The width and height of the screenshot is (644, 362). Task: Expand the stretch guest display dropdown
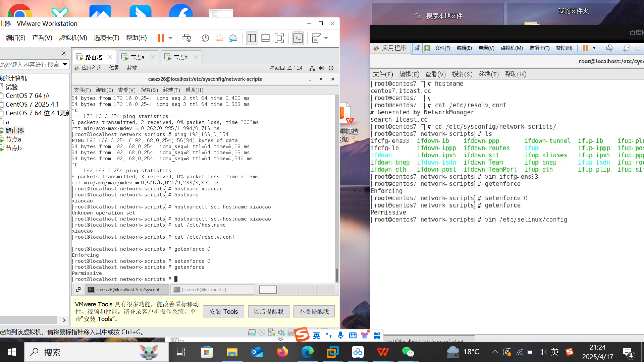326,38
